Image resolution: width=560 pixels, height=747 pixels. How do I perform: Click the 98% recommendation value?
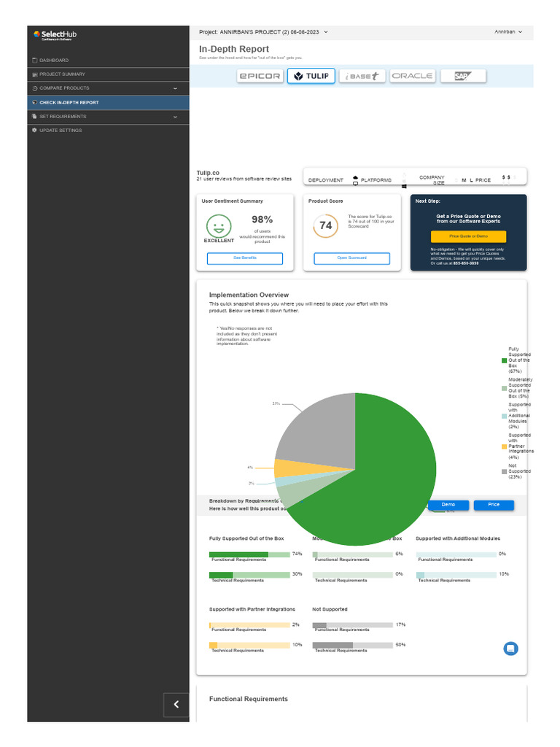262,220
